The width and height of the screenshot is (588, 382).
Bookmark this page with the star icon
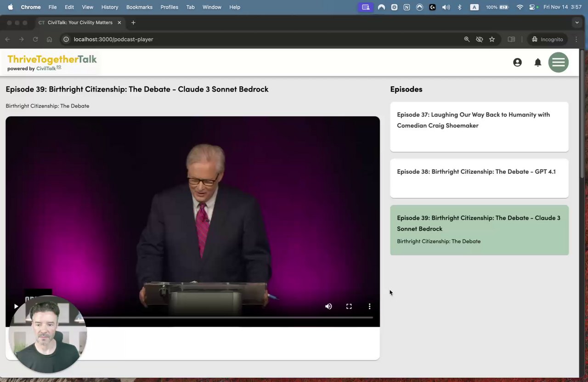[492, 39]
